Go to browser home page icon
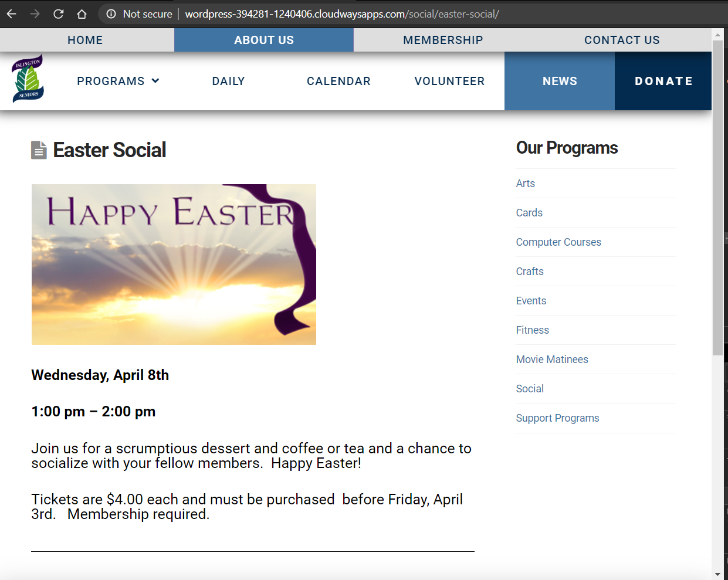Screen dimensions: 728x580 click(82, 13)
